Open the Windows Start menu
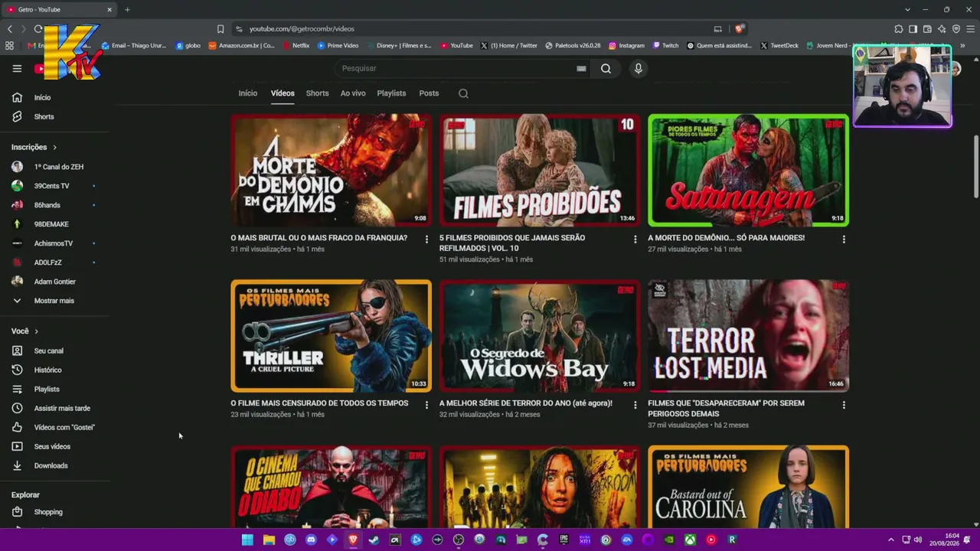980x551 pixels. [x=247, y=540]
